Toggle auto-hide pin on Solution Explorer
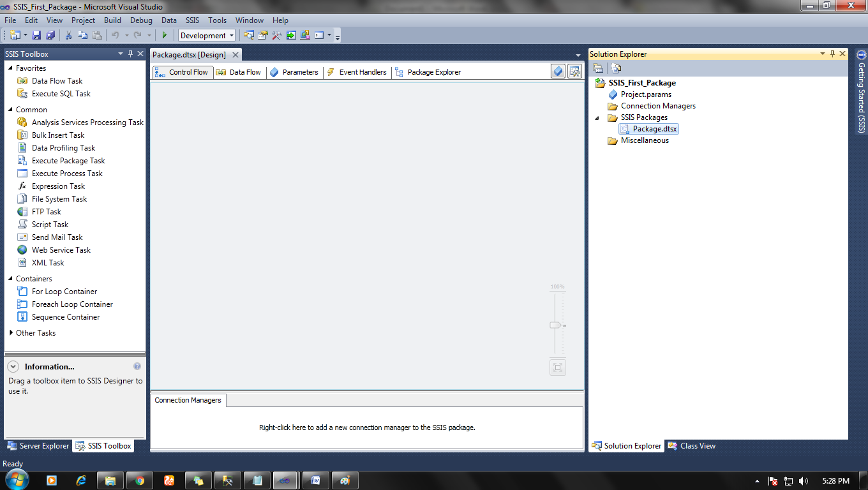 tap(832, 54)
